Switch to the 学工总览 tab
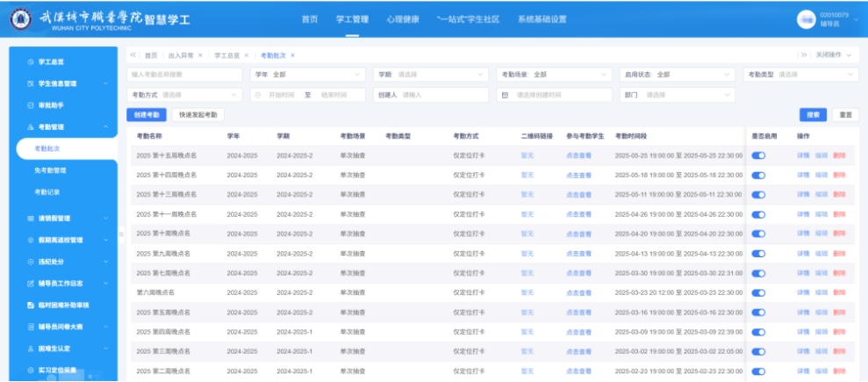Viewport: 868px width, 382px height. 227,55
